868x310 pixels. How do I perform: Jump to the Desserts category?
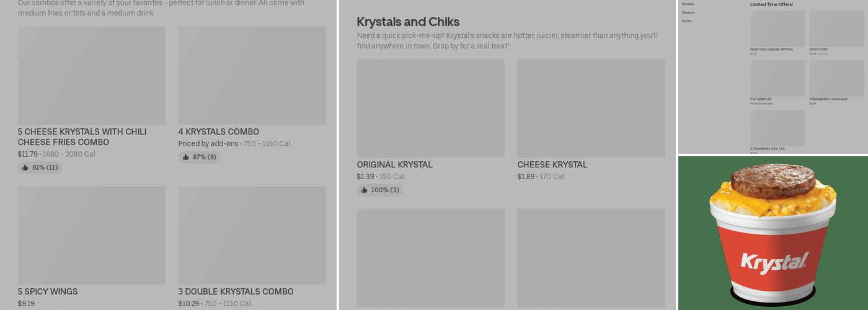[x=688, y=12]
